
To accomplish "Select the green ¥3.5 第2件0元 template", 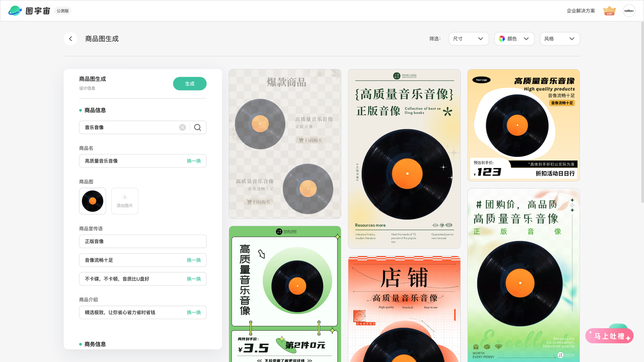I will pyautogui.click(x=285, y=294).
